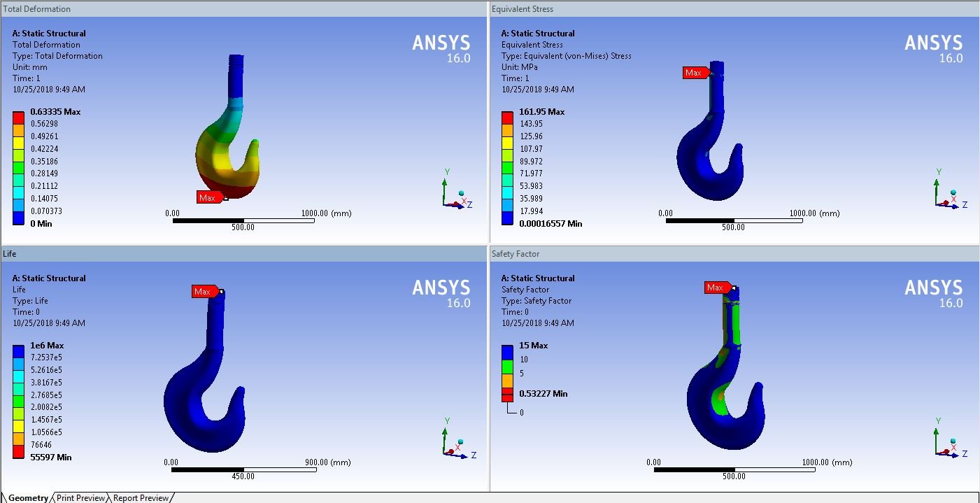Select green band in Safety Factor legend
The image size is (980, 503).
508,366
